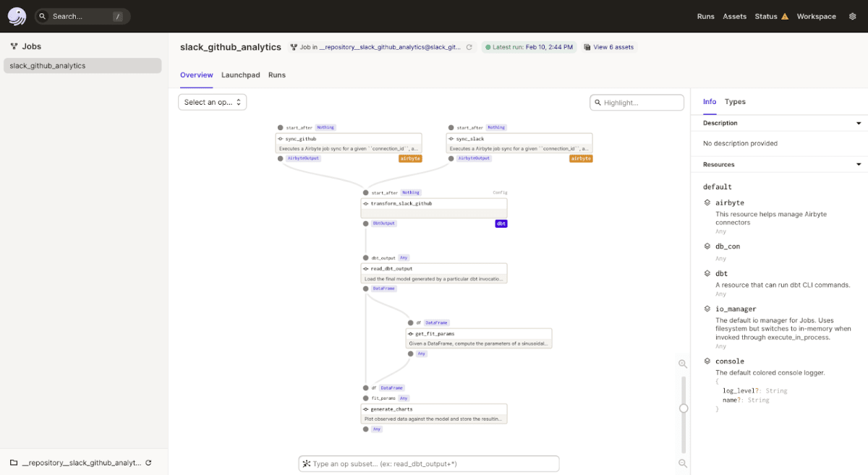Open the job Runs tab
Image resolution: width=868 pixels, height=475 pixels.
[277, 75]
